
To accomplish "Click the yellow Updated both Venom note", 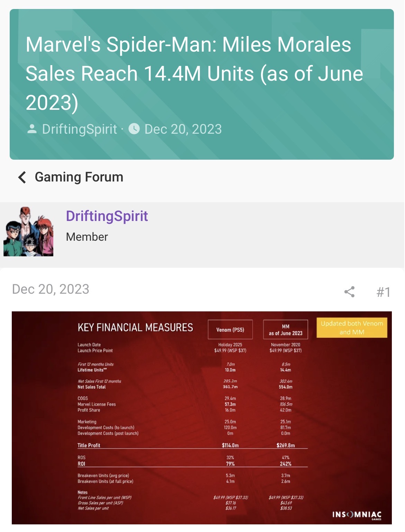I will coord(352,328).
